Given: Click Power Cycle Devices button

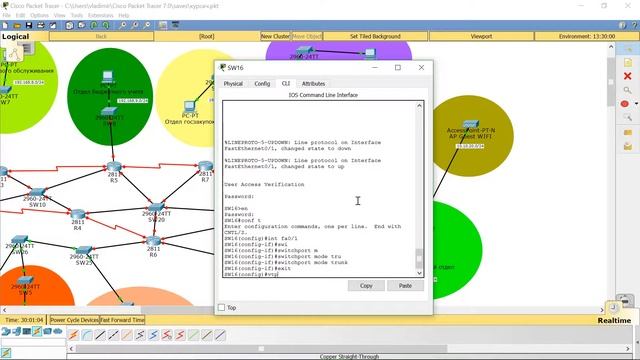Looking at the screenshot, I should point(74,320).
